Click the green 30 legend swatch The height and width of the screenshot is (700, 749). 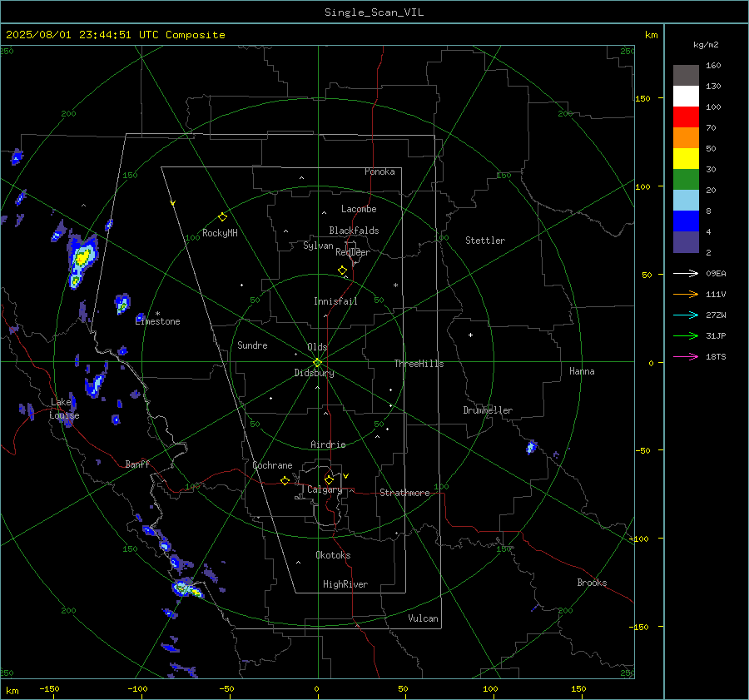686,179
